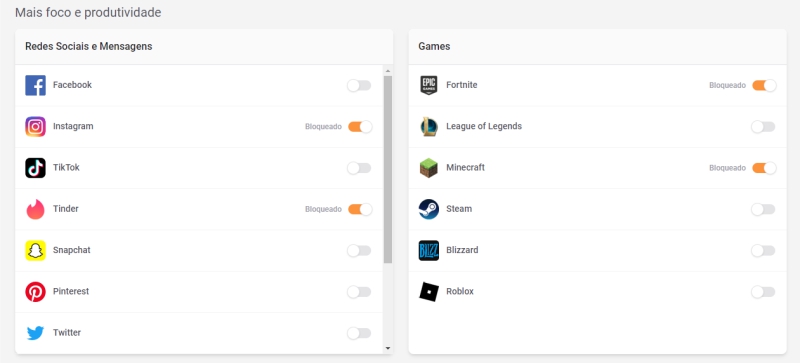Click the social list scroll up arrow
Image resolution: width=800 pixels, height=363 pixels.
(388, 71)
